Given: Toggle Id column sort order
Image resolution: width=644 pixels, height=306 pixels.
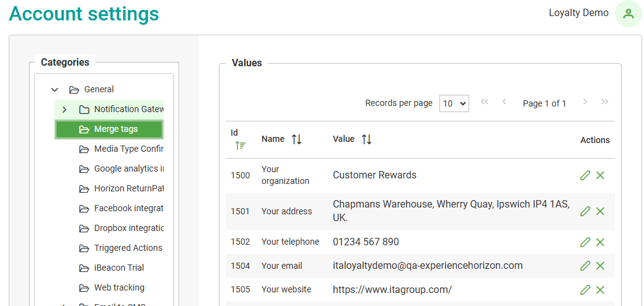Looking at the screenshot, I should point(240,146).
